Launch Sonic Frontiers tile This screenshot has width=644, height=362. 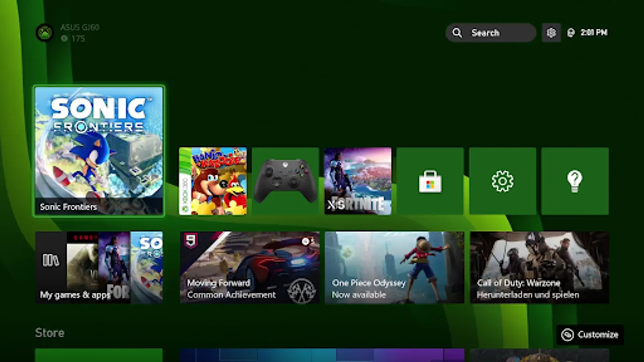pos(99,151)
